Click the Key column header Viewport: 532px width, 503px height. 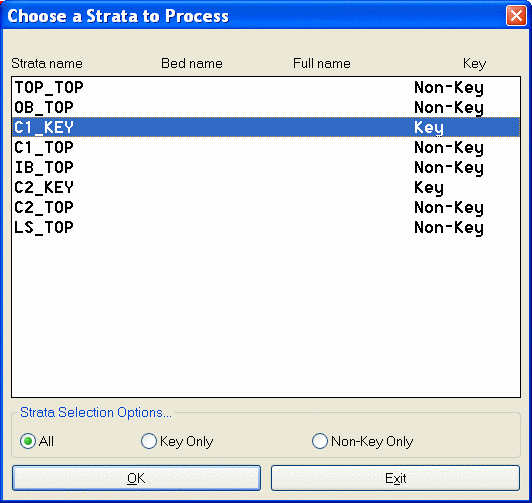coord(474,64)
